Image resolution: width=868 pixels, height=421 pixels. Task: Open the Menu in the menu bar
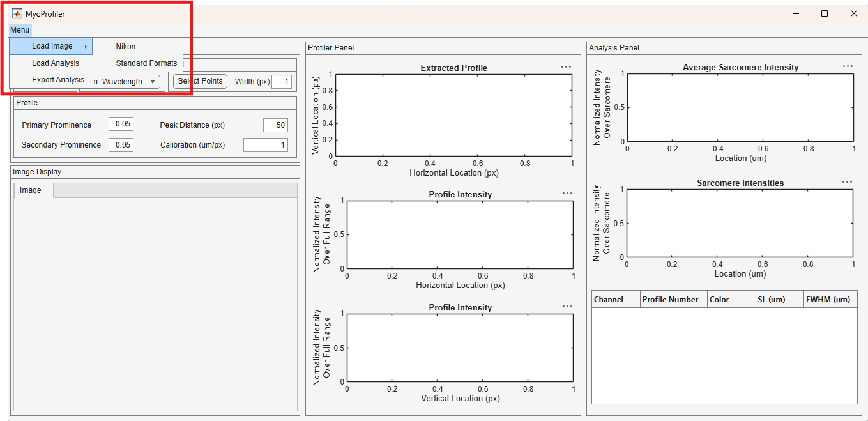pos(20,30)
